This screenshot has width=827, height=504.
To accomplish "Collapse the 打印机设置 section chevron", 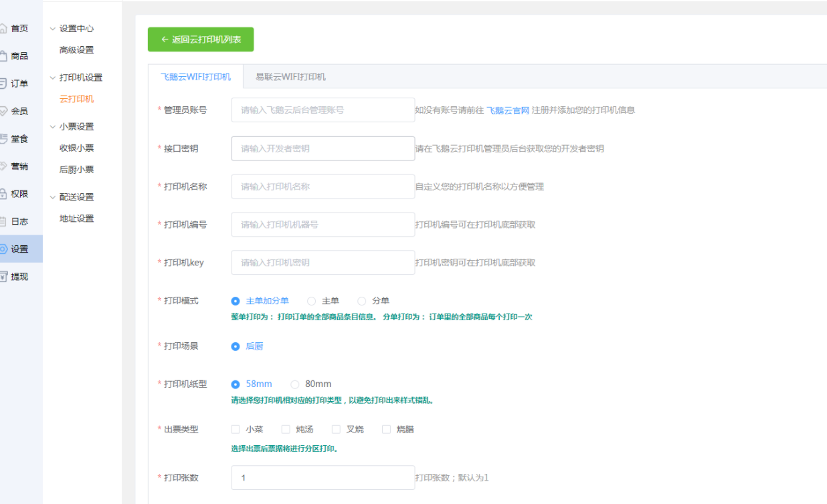I will 53,78.
